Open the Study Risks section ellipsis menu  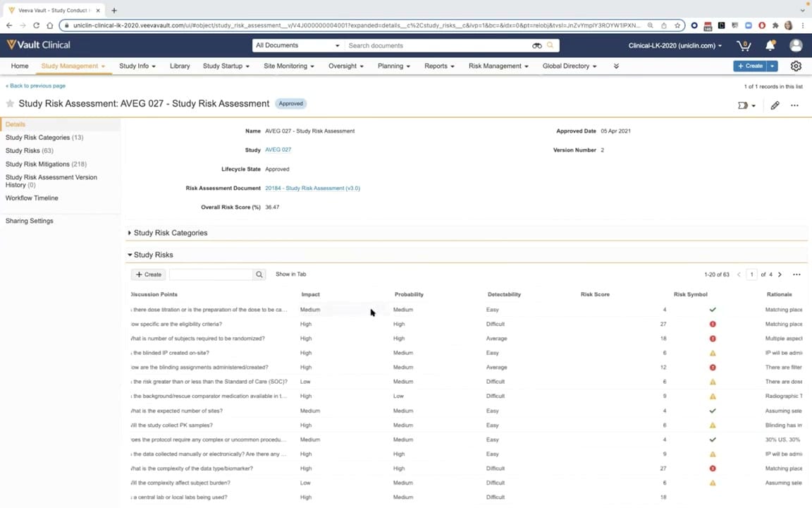click(796, 274)
